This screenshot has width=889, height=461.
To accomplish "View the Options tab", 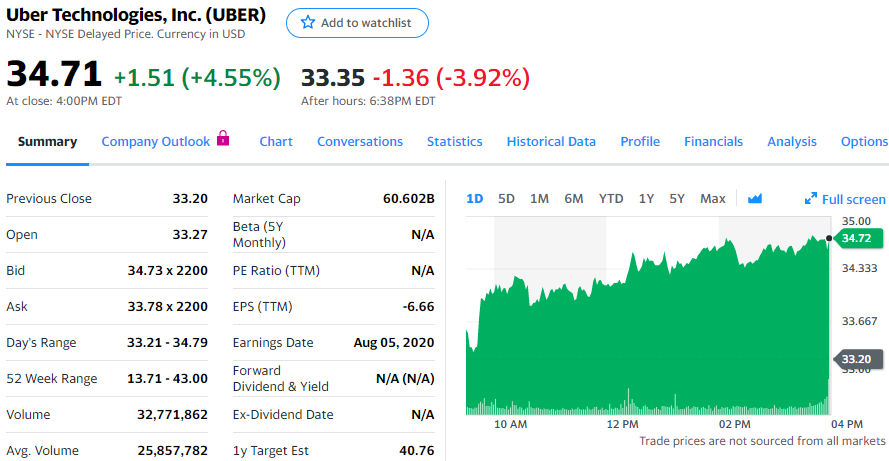I will [x=864, y=141].
